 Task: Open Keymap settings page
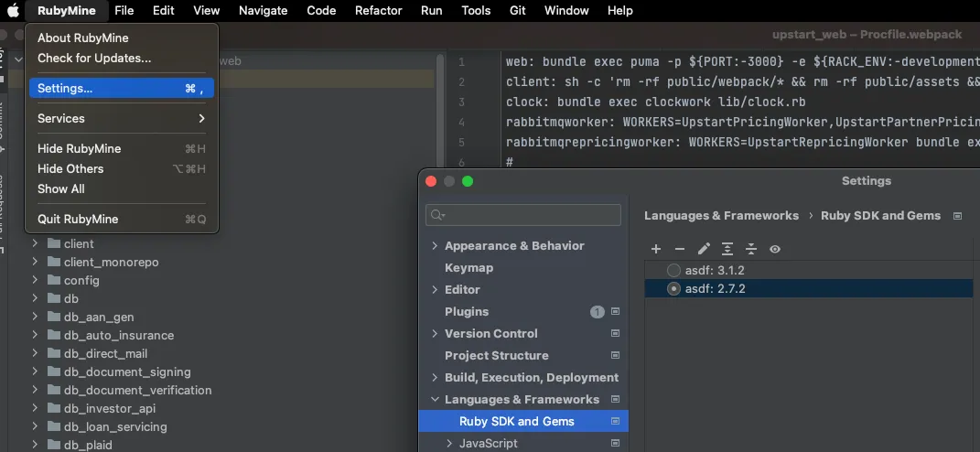pos(468,267)
